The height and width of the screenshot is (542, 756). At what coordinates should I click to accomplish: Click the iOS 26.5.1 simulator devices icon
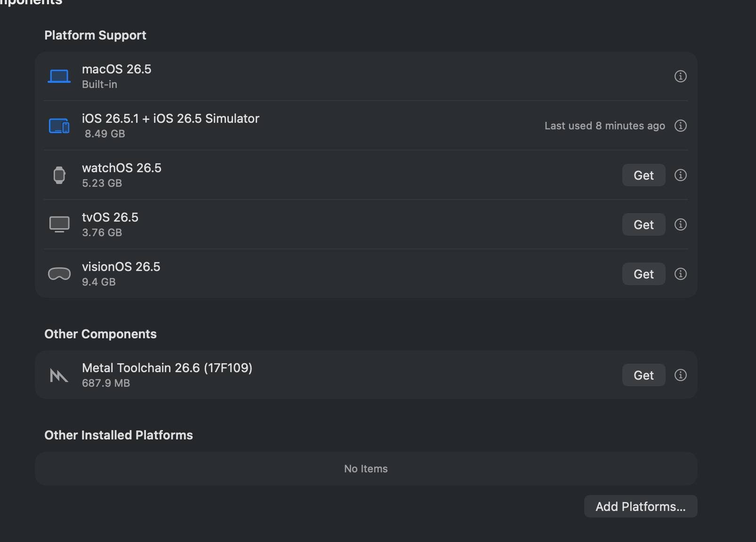pos(59,126)
